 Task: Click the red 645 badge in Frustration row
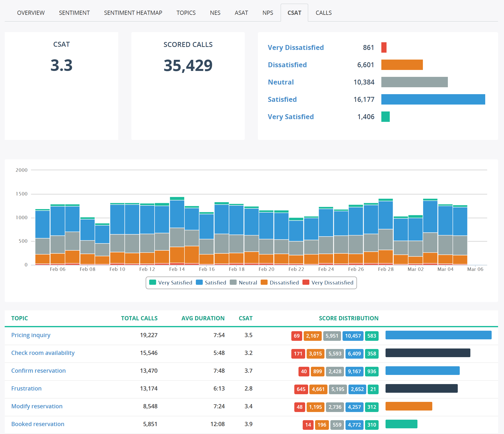tap(301, 389)
